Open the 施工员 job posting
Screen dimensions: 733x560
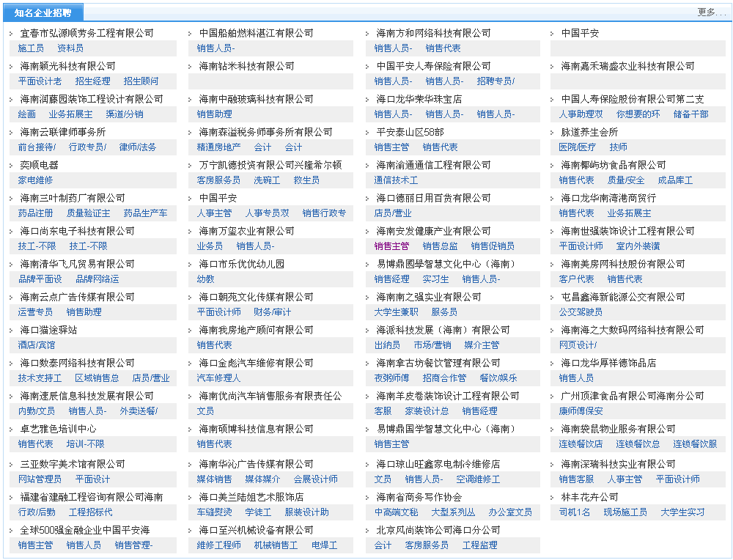(x=31, y=48)
